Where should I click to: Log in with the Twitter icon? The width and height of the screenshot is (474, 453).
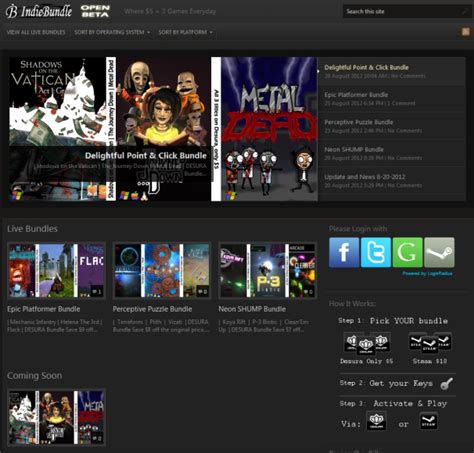coord(376,252)
